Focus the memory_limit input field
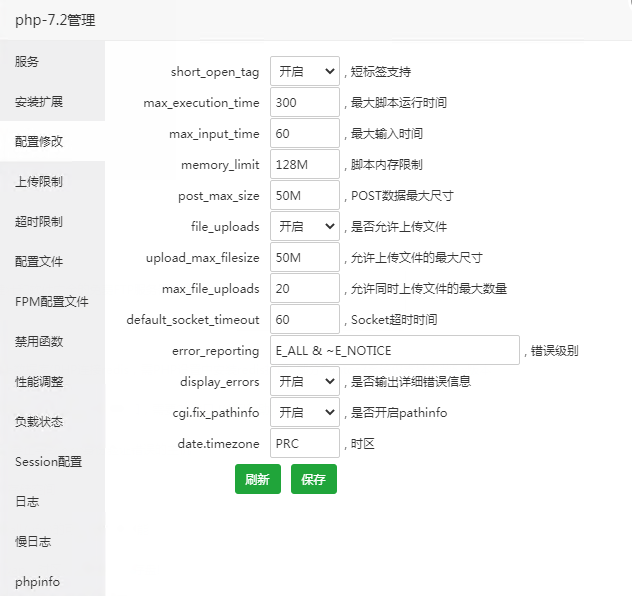The height and width of the screenshot is (596, 632). 304,164
